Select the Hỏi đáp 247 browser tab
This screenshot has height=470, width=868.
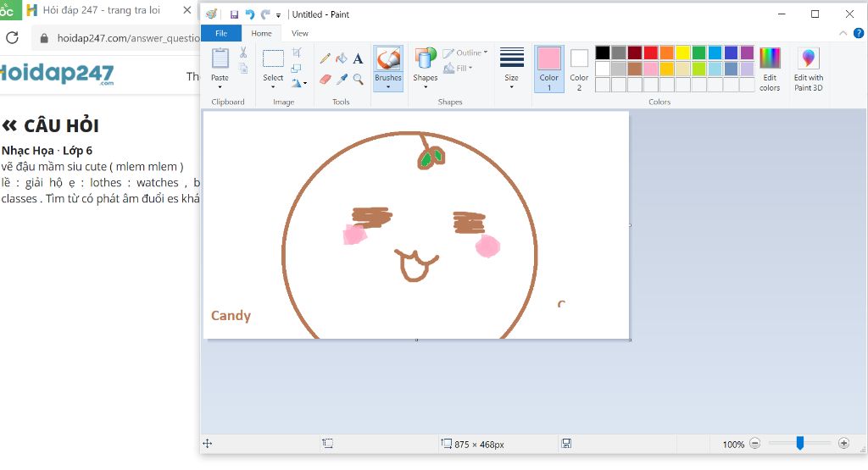pyautogui.click(x=102, y=10)
